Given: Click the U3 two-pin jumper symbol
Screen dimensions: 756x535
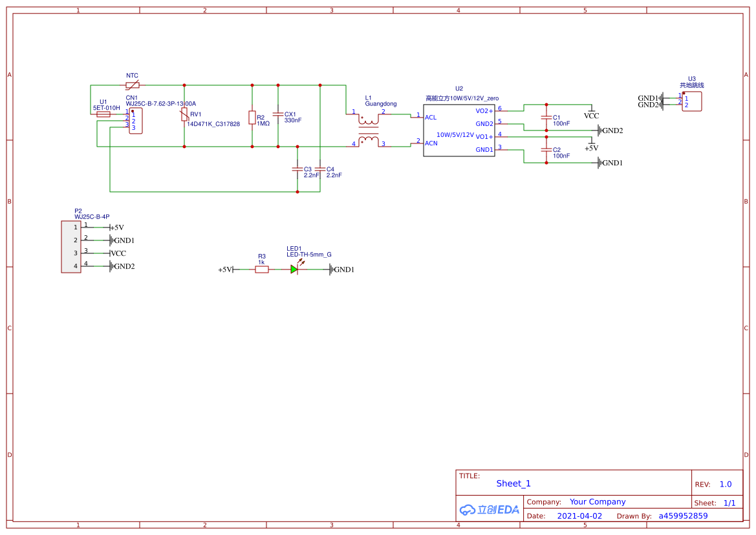Looking at the screenshot, I should click(x=692, y=101).
